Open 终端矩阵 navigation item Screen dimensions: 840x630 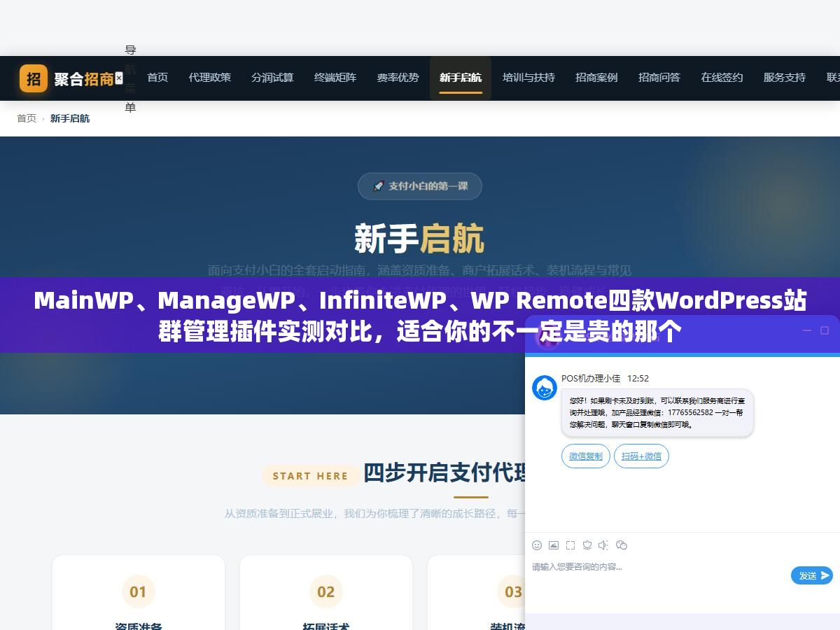coord(335,78)
